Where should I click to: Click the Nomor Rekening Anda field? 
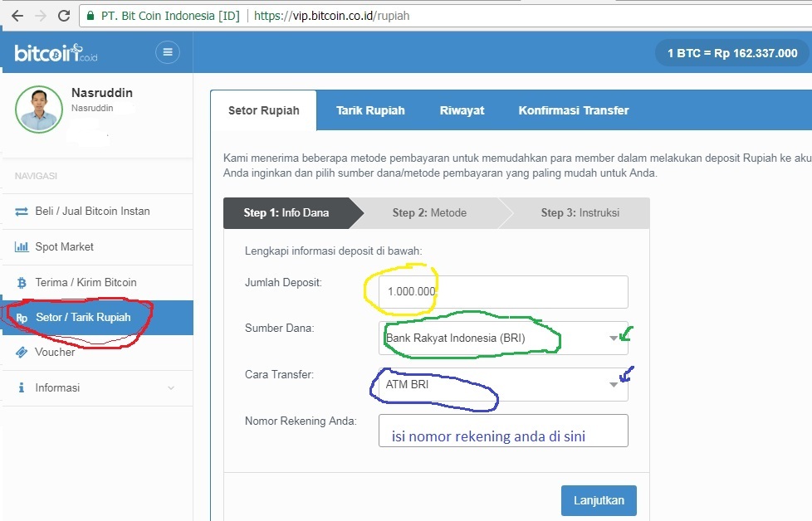(503, 431)
